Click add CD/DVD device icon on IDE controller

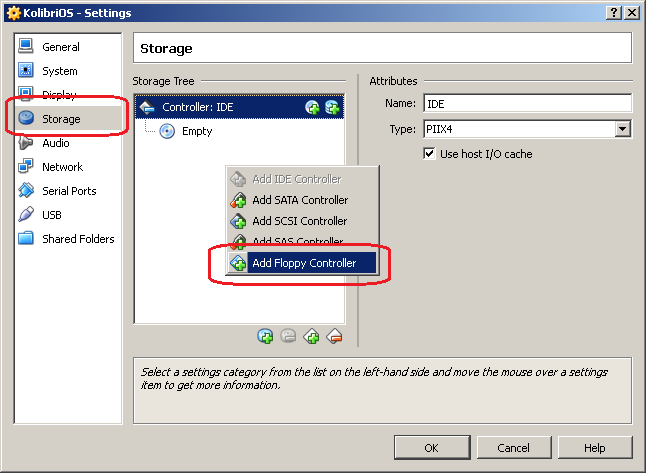(x=312, y=107)
